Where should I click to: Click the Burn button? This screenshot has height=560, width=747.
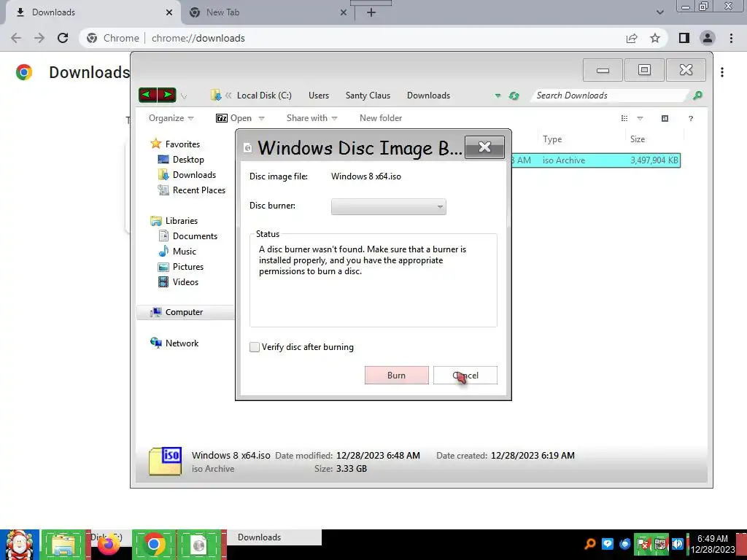tap(396, 376)
